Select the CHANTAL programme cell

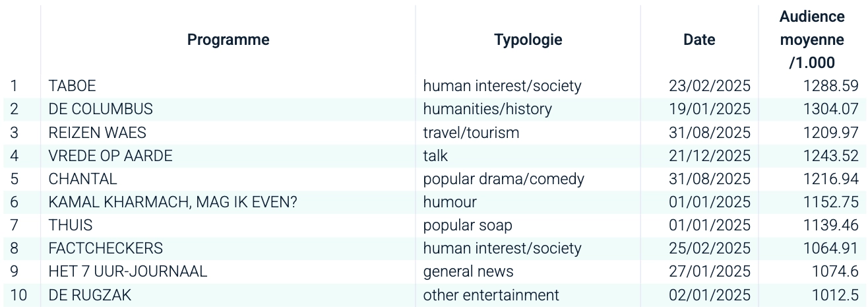coord(82,179)
